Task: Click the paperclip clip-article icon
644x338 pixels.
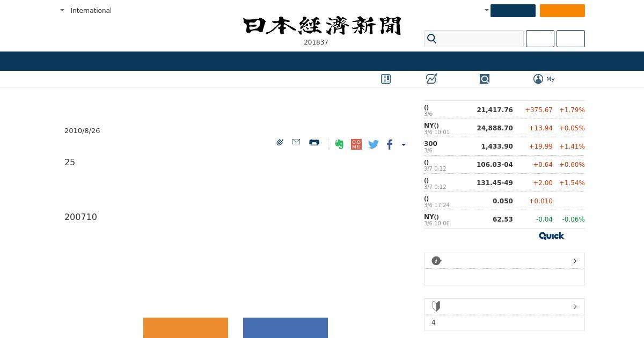Action: coord(280,142)
